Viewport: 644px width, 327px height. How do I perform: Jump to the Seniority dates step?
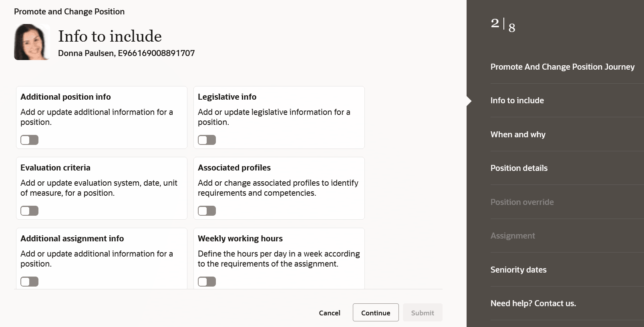click(518, 270)
